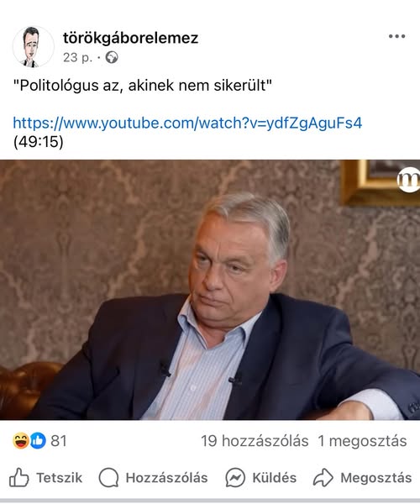Click the törökgáborelemez profile avatar

click(x=33, y=47)
